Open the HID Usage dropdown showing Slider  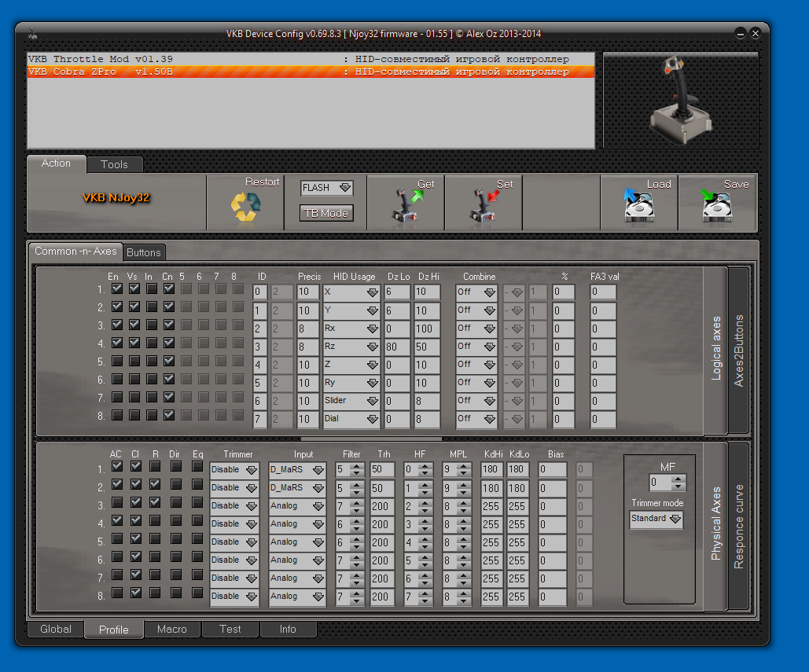point(351,402)
